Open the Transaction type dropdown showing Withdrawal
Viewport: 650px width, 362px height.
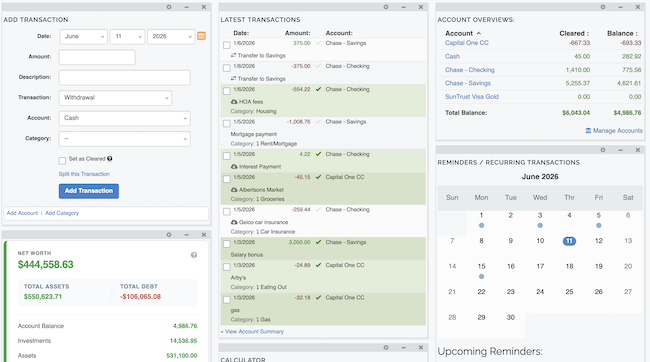115,98
